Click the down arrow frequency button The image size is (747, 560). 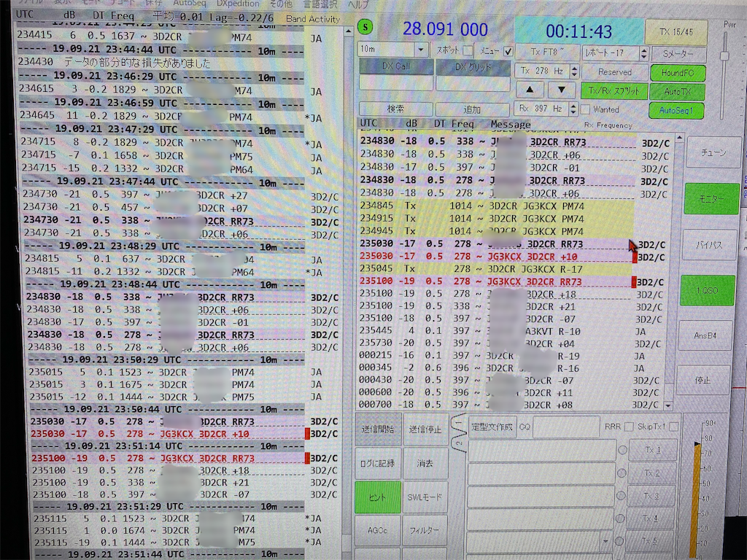click(561, 90)
